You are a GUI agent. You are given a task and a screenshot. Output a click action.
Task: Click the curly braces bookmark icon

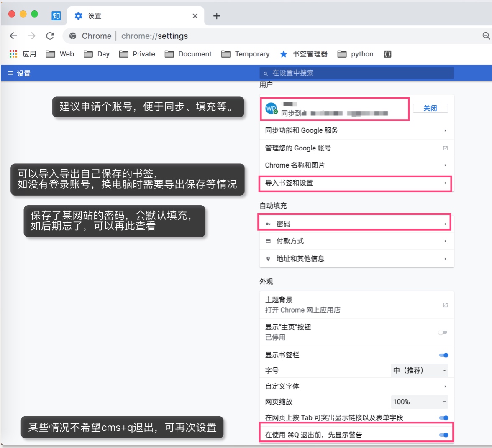(x=387, y=54)
